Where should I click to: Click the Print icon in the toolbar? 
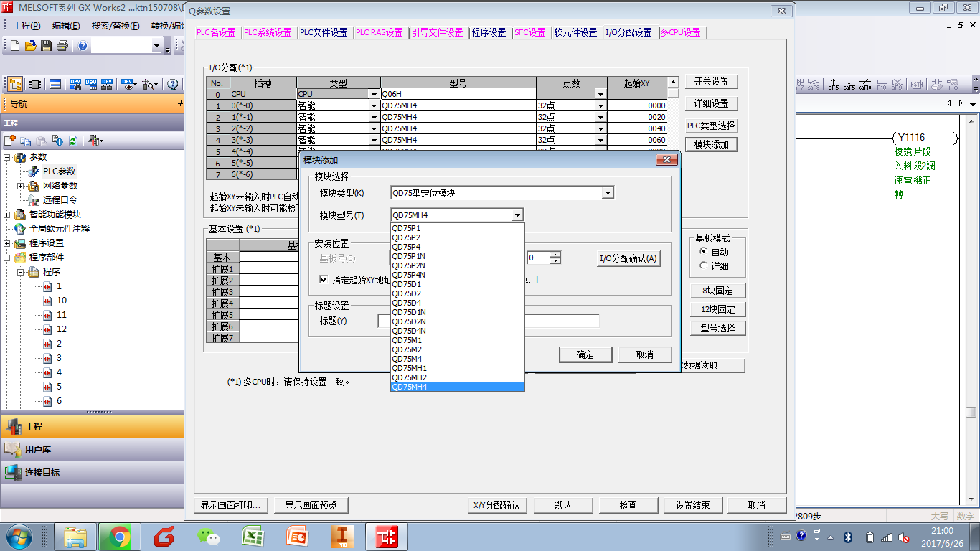point(62,46)
